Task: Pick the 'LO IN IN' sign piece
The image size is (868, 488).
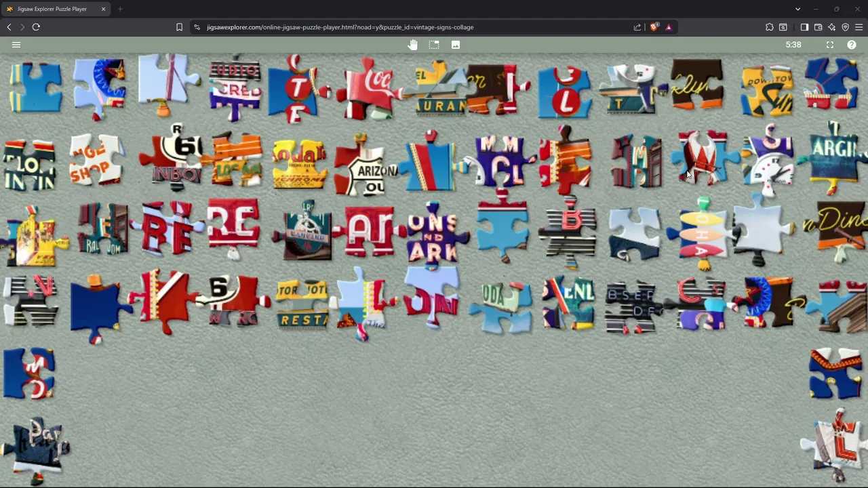Action: [28, 164]
